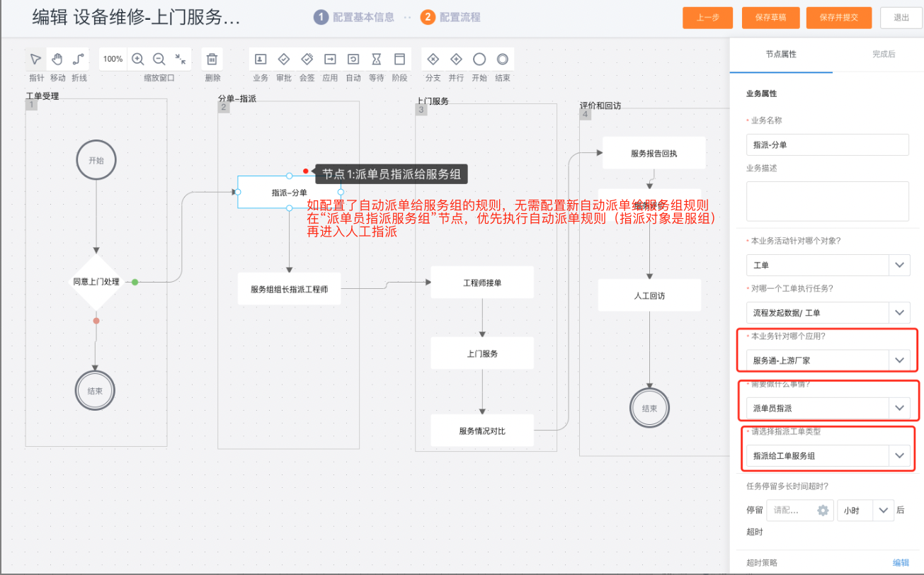This screenshot has height=575, width=924.
Task: Open the 派单员指派 action dropdown
Action: [828, 408]
